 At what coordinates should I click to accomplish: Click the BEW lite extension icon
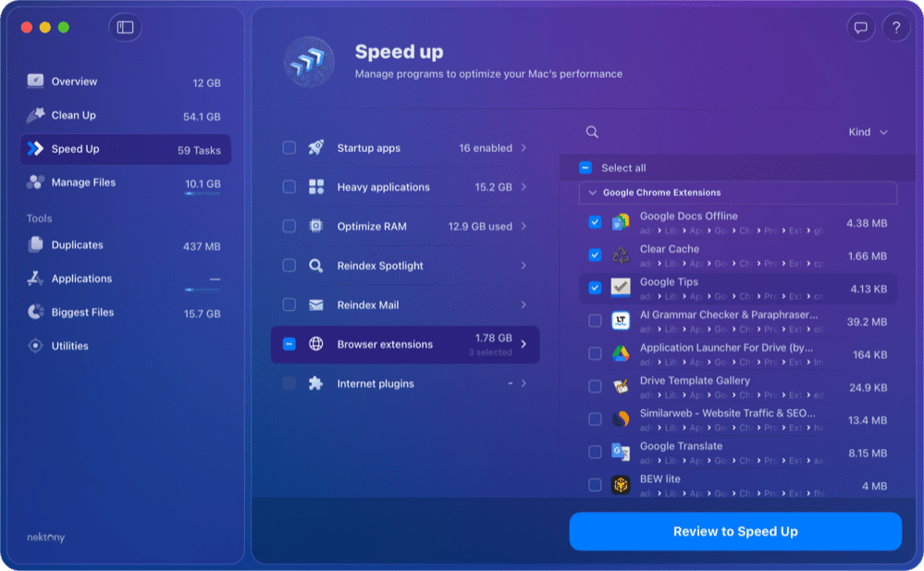[x=621, y=485]
